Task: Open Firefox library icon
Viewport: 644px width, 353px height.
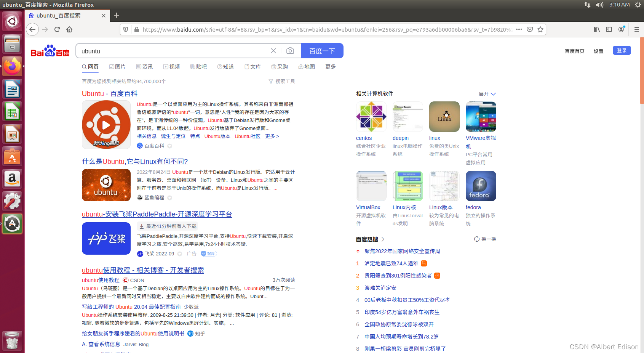Action: click(x=597, y=29)
